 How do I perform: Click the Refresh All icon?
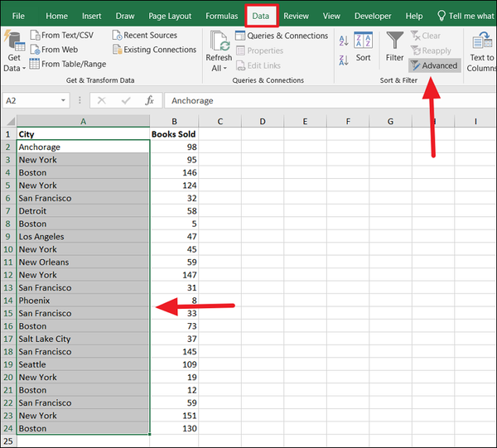219,41
